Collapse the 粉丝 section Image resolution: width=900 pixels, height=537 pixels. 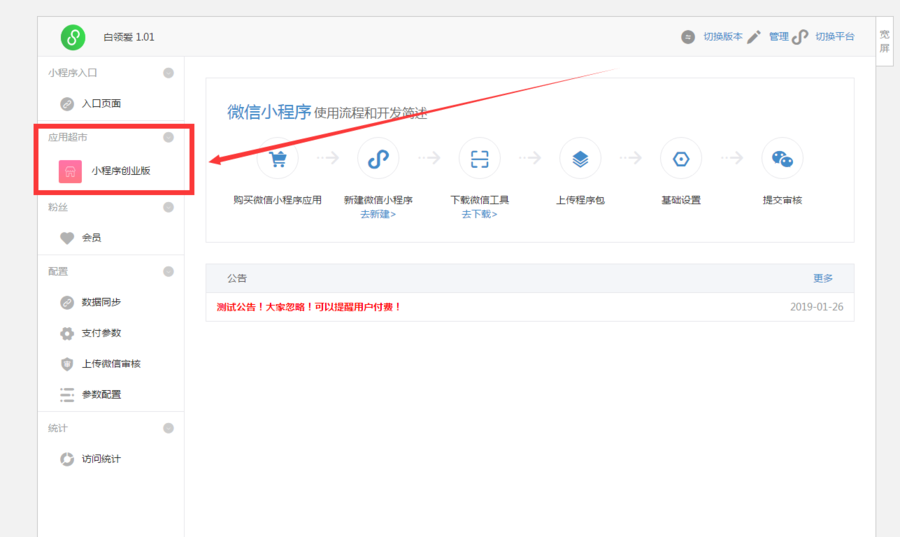click(168, 207)
